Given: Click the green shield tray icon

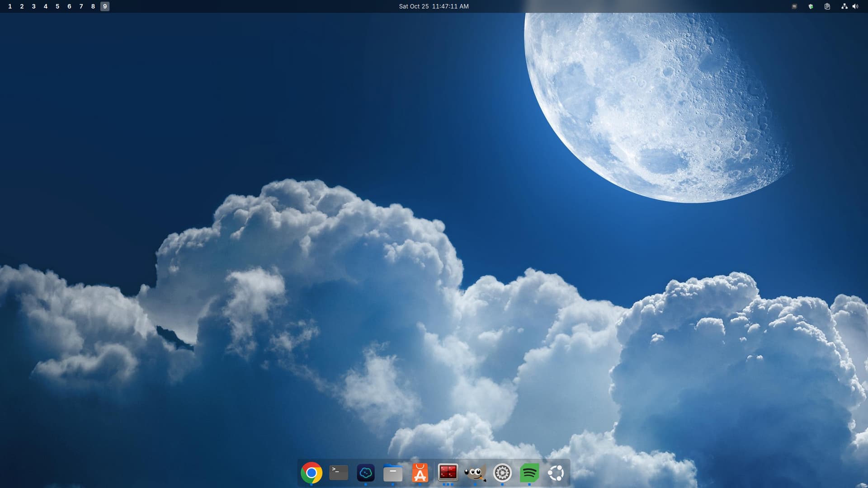Looking at the screenshot, I should pos(811,6).
